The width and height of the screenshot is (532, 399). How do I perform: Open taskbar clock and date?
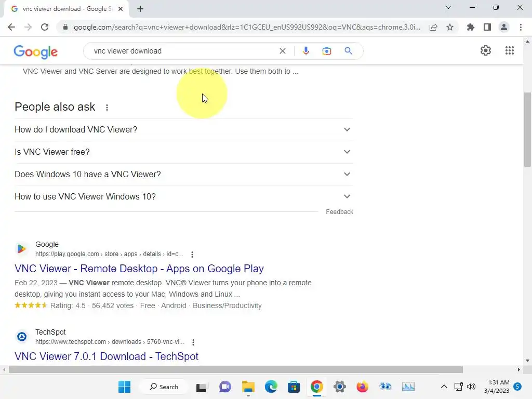pos(497,387)
